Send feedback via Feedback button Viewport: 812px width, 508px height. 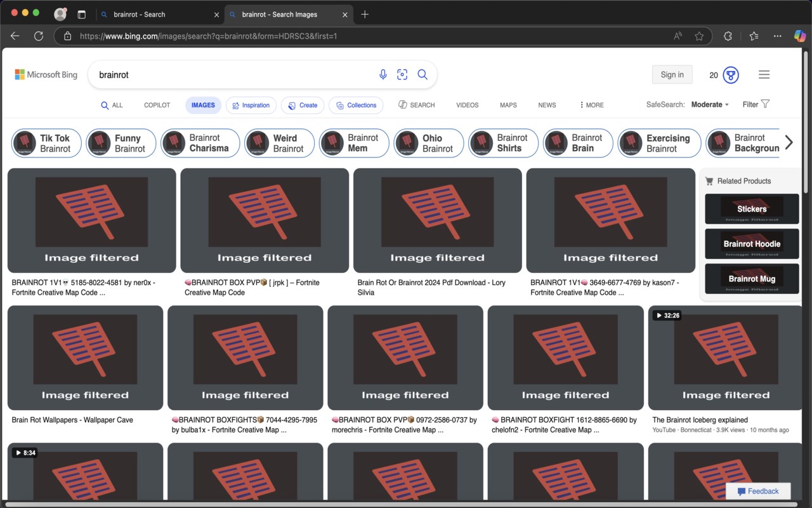tap(758, 491)
